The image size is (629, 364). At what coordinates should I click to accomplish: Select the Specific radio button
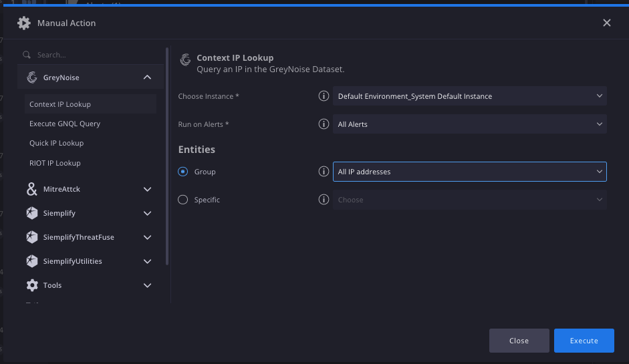click(183, 200)
